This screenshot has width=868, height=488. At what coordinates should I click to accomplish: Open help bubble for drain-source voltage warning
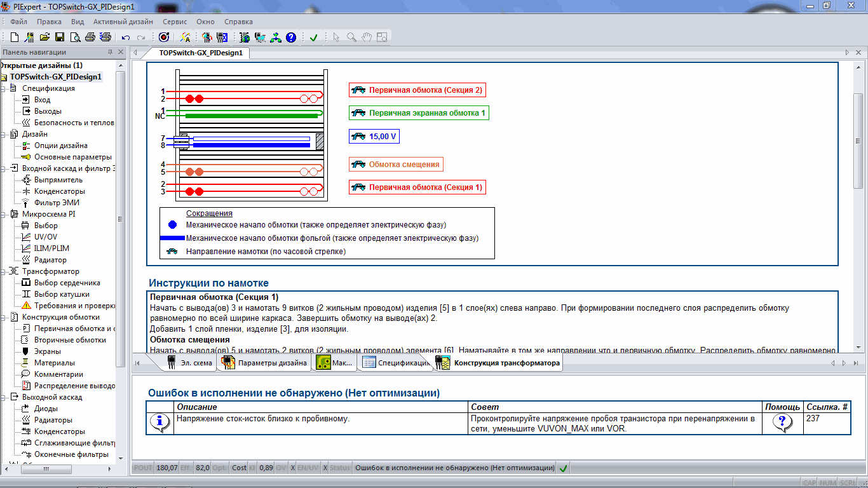(x=782, y=422)
